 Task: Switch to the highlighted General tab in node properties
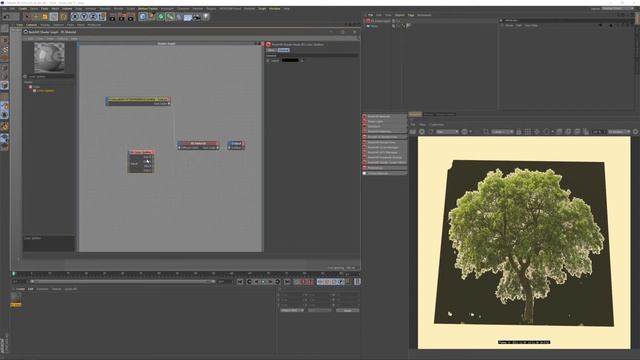[283, 50]
